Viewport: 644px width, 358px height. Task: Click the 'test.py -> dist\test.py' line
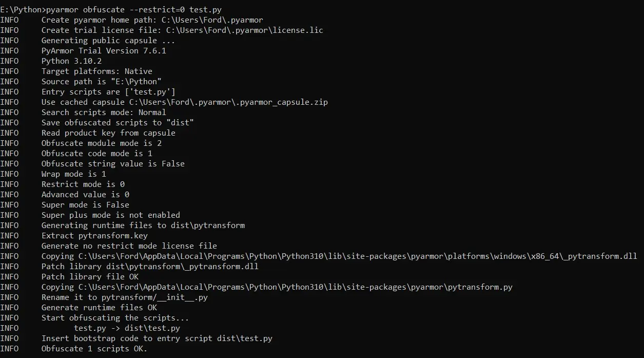(127, 328)
